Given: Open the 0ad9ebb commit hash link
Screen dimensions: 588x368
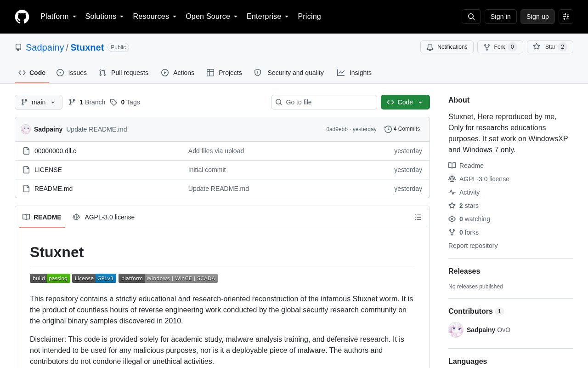Looking at the screenshot, I should coord(337,129).
